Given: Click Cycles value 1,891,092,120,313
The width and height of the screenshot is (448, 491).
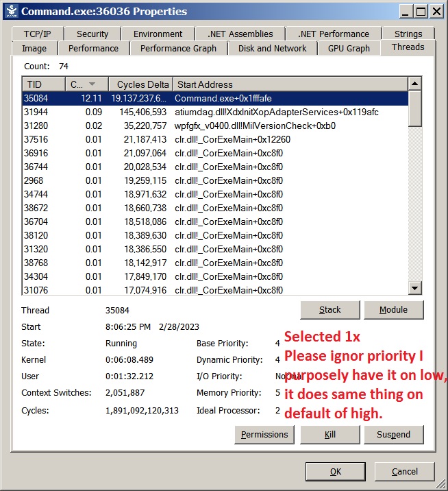Looking at the screenshot, I should [142, 411].
